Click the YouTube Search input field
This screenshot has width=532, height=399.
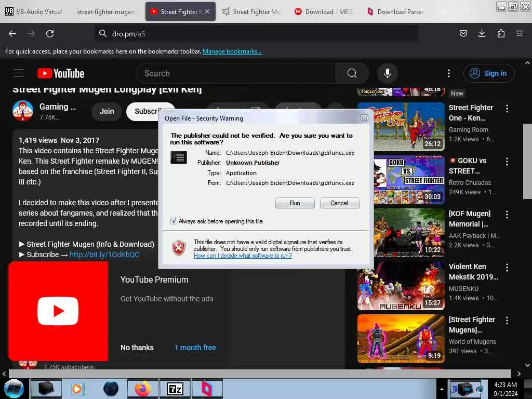(x=236, y=73)
